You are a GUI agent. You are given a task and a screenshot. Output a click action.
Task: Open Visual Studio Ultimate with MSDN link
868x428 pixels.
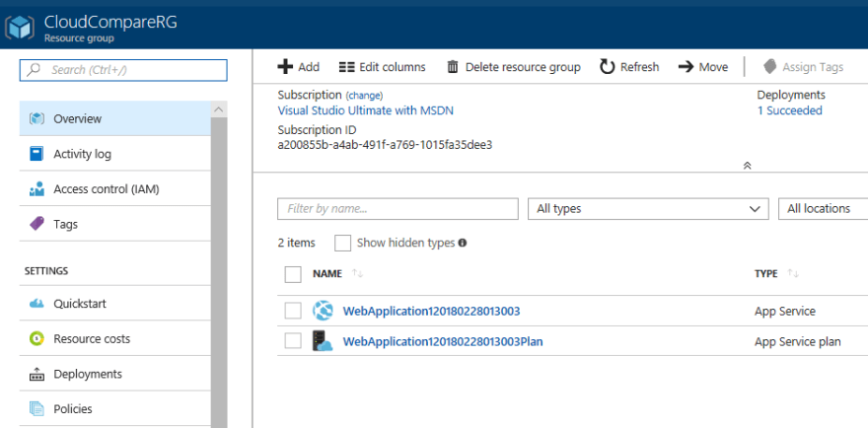coord(365,110)
